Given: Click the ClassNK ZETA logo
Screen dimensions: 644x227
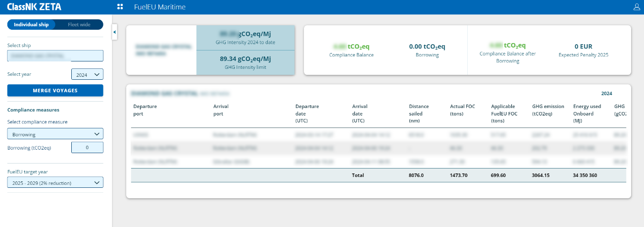Looking at the screenshot, I should 35,7.
